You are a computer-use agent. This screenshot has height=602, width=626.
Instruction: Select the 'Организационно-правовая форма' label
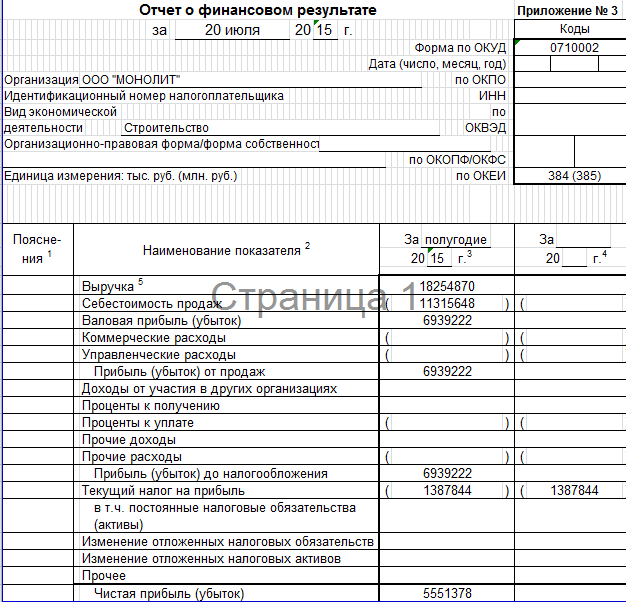(161, 144)
